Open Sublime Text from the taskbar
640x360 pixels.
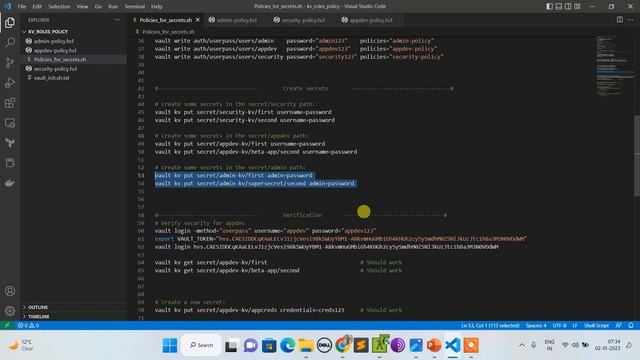[x=361, y=345]
